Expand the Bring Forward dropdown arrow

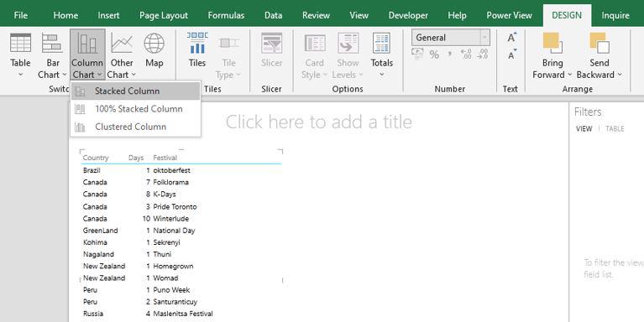coord(569,75)
